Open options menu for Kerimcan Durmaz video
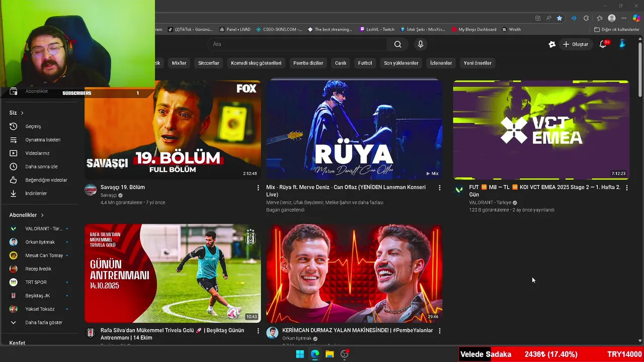The width and height of the screenshot is (644, 362). pos(440,331)
